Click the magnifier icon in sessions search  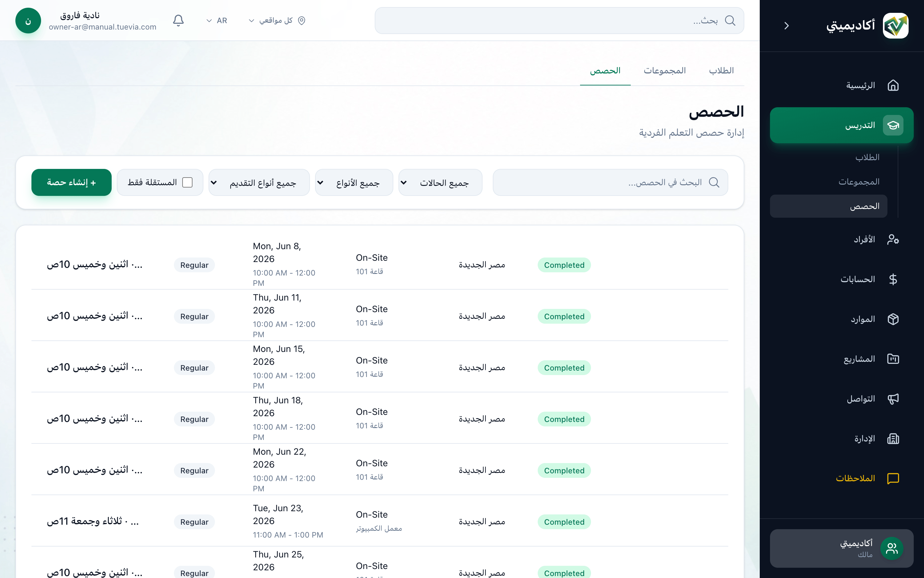[714, 182]
